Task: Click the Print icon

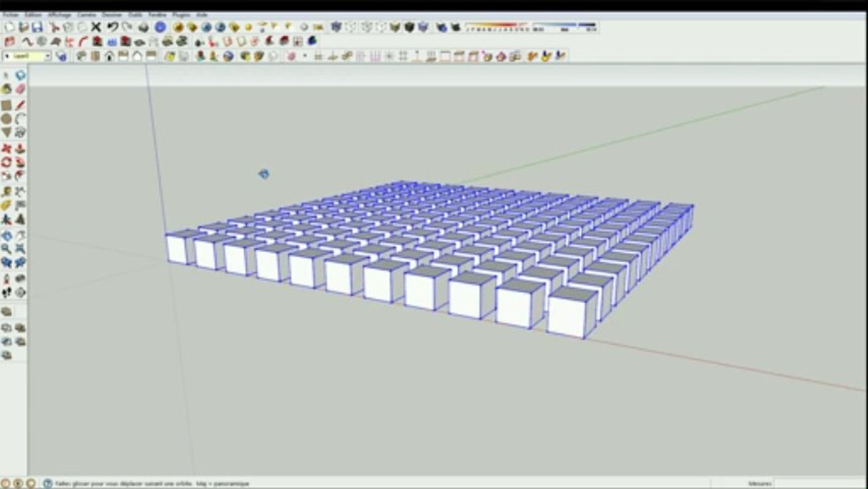Action: (144, 27)
